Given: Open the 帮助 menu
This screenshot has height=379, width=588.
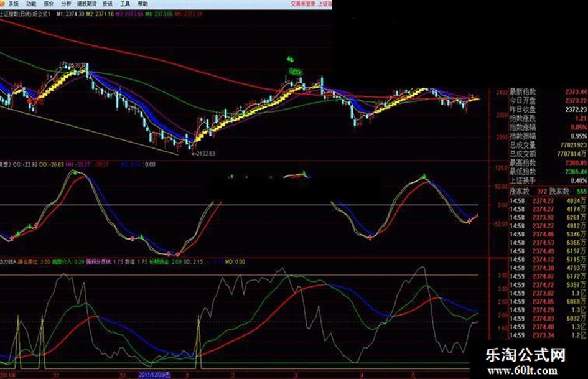Looking at the screenshot, I should (142, 4).
